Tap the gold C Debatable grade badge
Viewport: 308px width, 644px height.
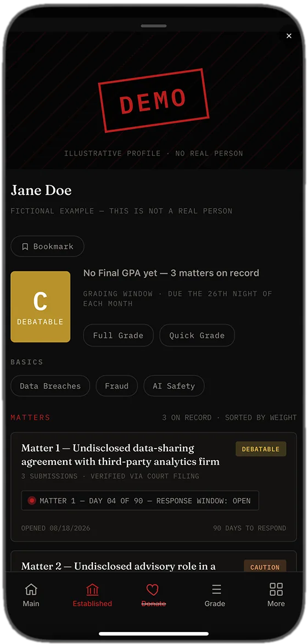pos(40,306)
